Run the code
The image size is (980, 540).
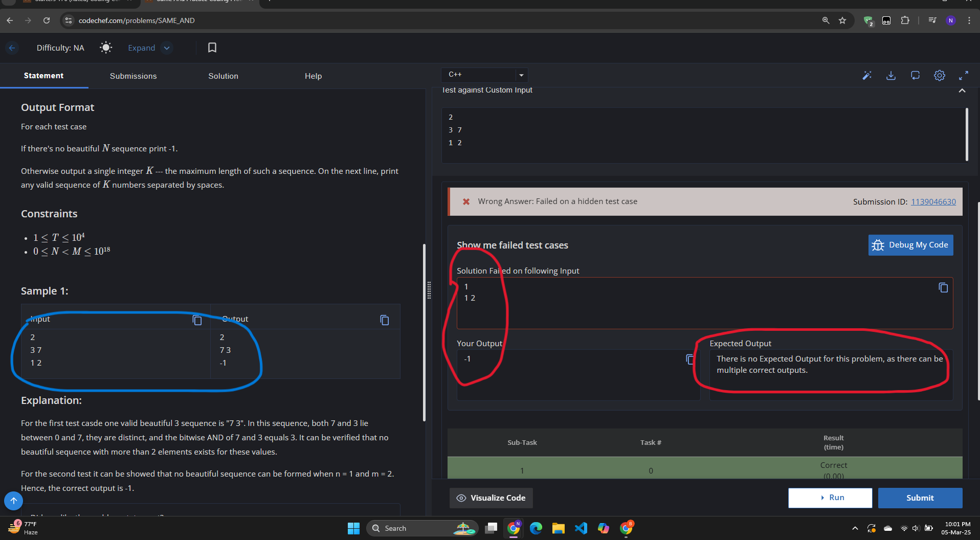pyautogui.click(x=830, y=498)
